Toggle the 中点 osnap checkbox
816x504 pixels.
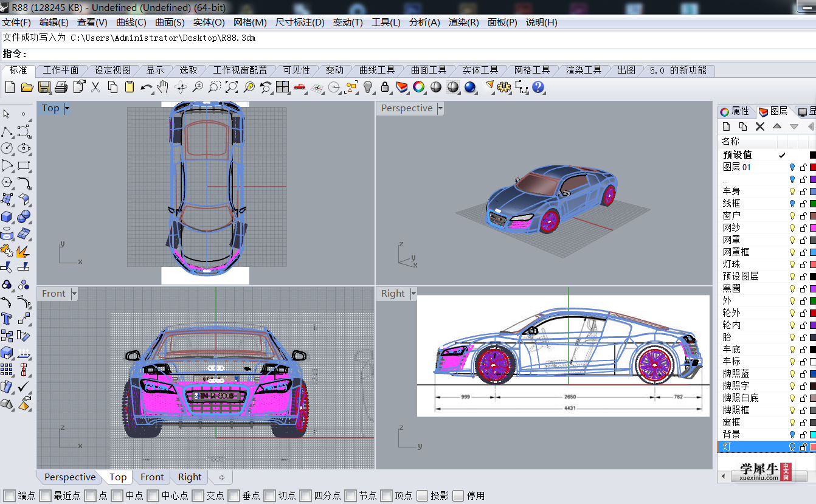coord(117,495)
